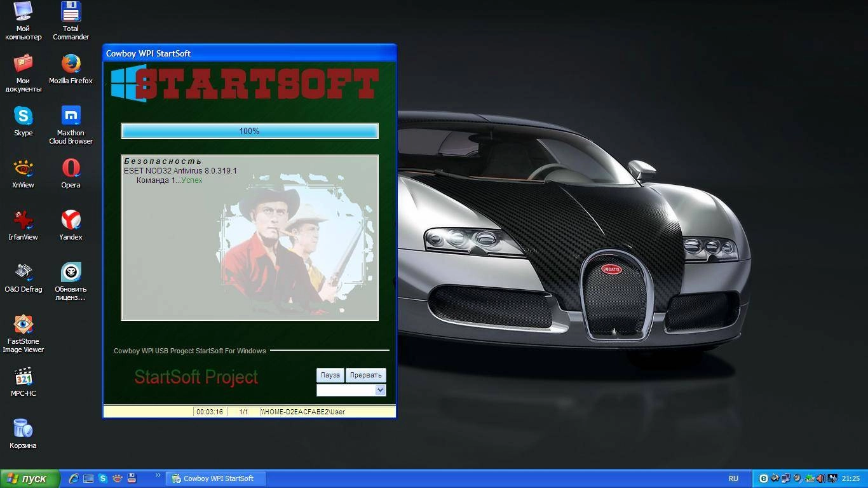The height and width of the screenshot is (488, 868).
Task: Launch the MPC-HC desktop icon
Action: coord(23,382)
